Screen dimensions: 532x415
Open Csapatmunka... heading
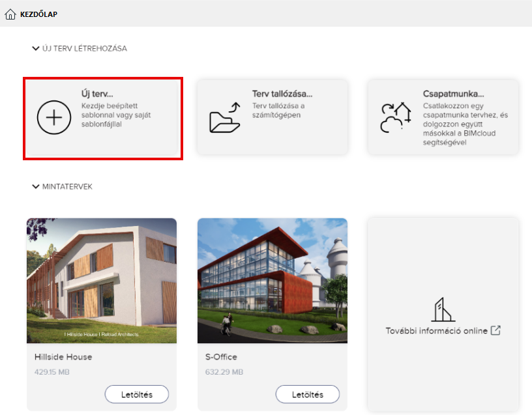click(x=453, y=94)
